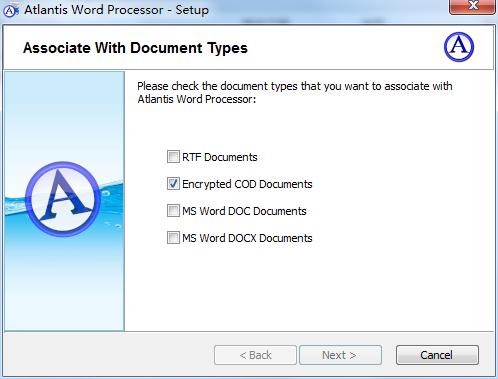Cancel the setup wizard
Viewport: 498px width, 379px height.
point(437,355)
